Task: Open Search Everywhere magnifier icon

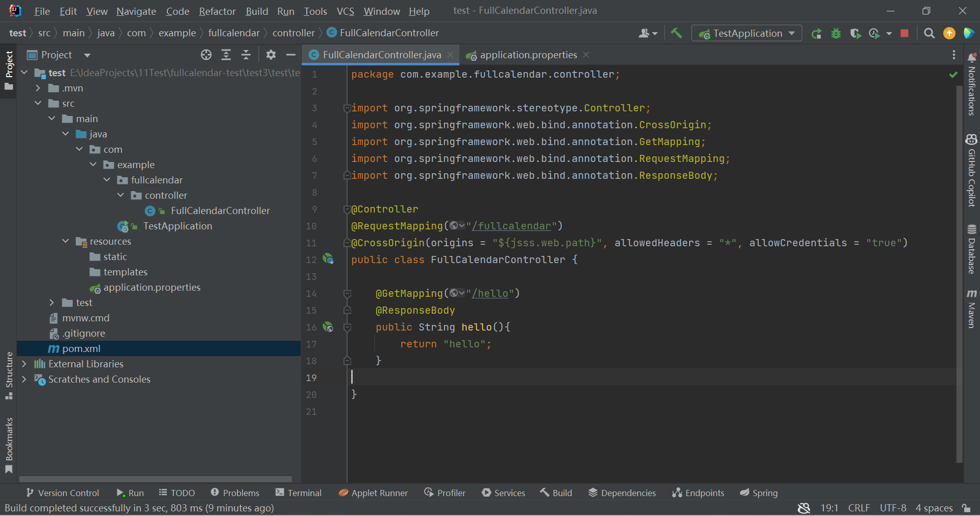Action: (x=929, y=33)
